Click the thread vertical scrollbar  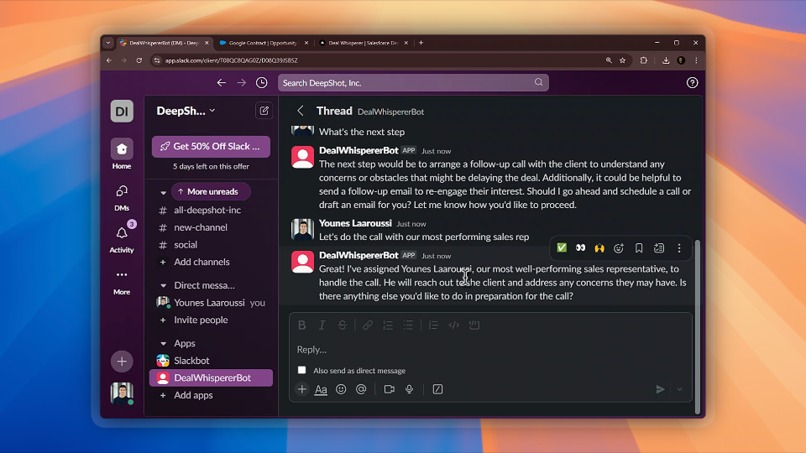[x=697, y=326]
